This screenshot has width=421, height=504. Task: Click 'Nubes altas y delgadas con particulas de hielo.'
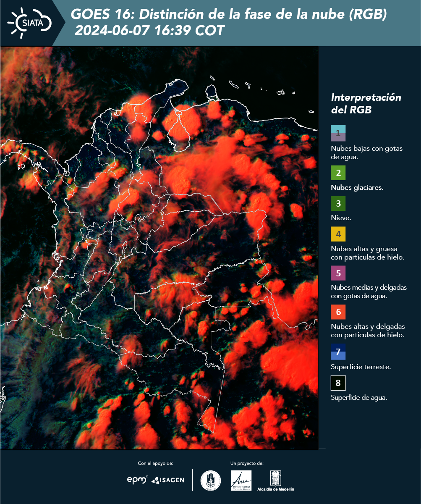368,331
